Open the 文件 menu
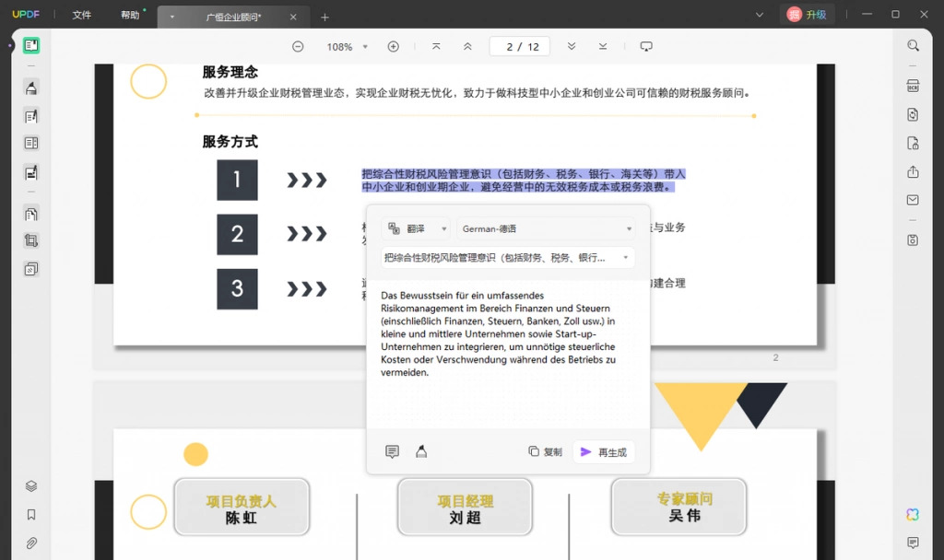The image size is (944, 560). (x=82, y=15)
